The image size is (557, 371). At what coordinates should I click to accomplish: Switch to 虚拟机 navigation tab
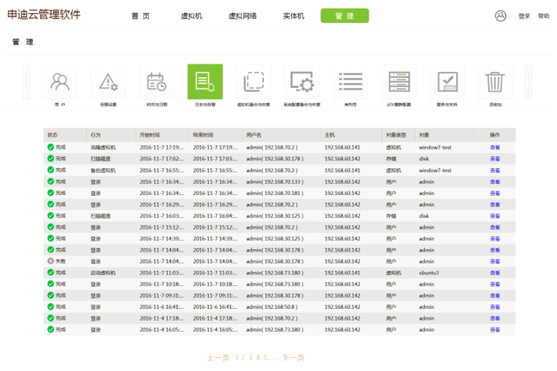[x=191, y=16]
